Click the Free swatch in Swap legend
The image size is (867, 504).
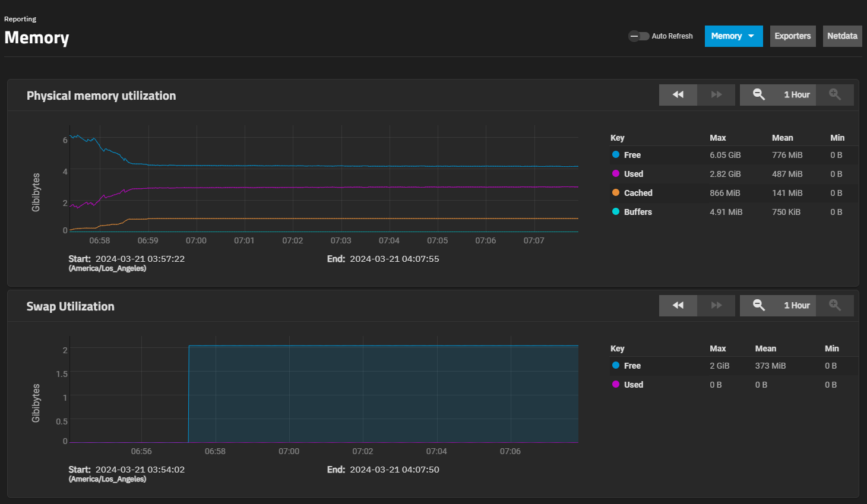click(616, 366)
